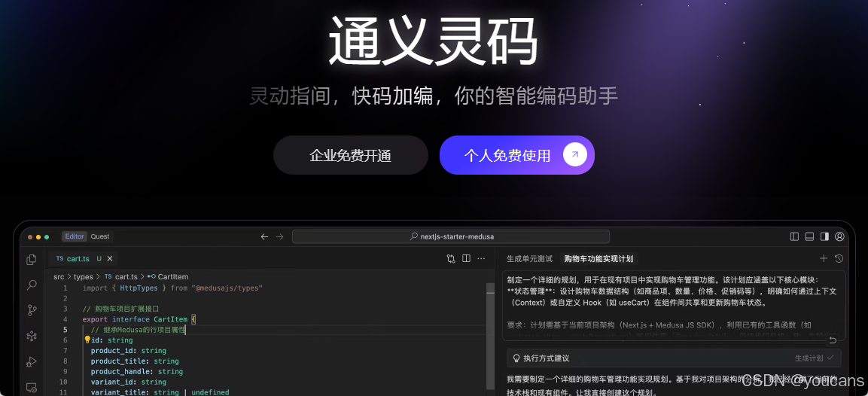Open the account profile icon
This screenshot has height=396, width=868.
click(x=839, y=236)
